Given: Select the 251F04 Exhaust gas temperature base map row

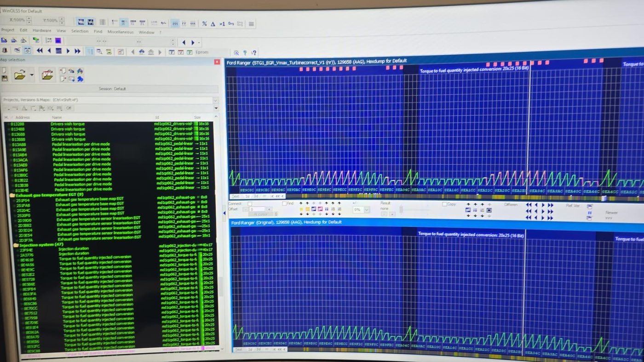Looking at the screenshot, I should tap(114, 200).
